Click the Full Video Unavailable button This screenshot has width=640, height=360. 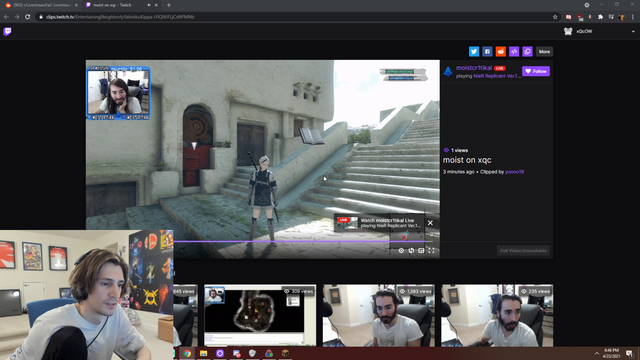[x=523, y=251]
